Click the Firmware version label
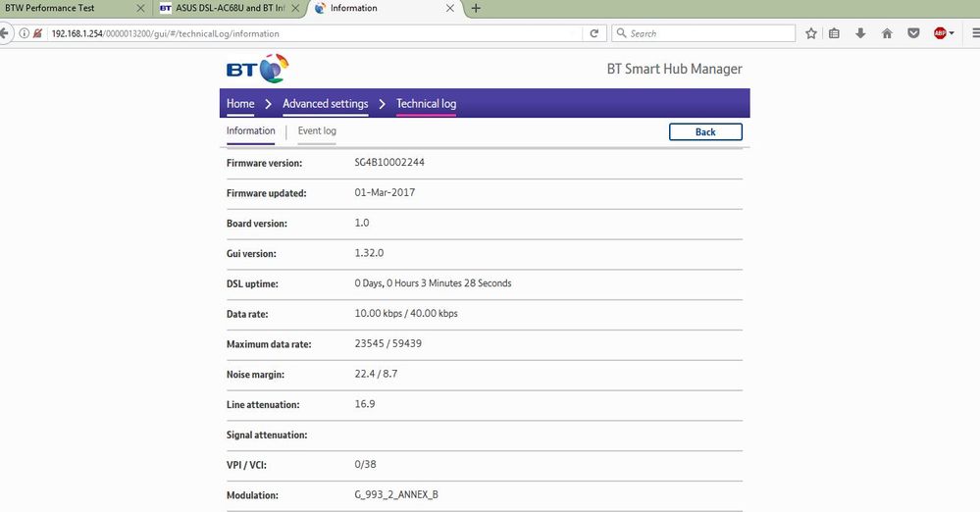 (264, 163)
